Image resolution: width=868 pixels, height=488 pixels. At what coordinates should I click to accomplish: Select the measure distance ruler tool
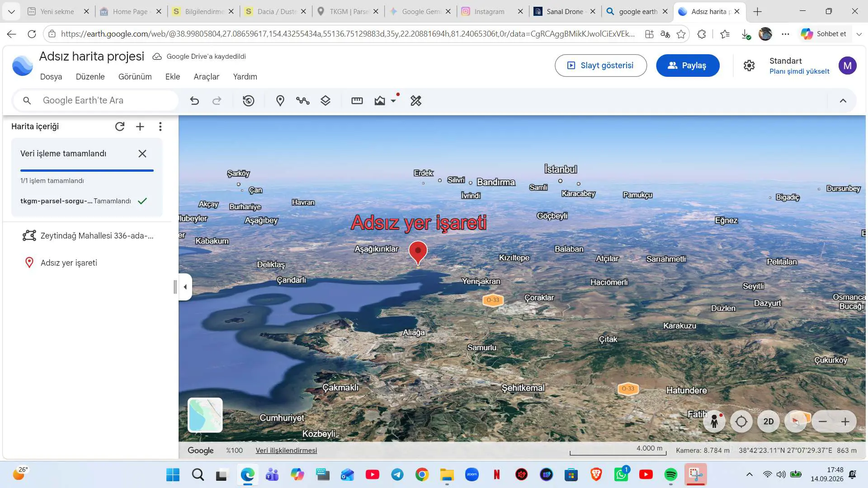(x=357, y=101)
